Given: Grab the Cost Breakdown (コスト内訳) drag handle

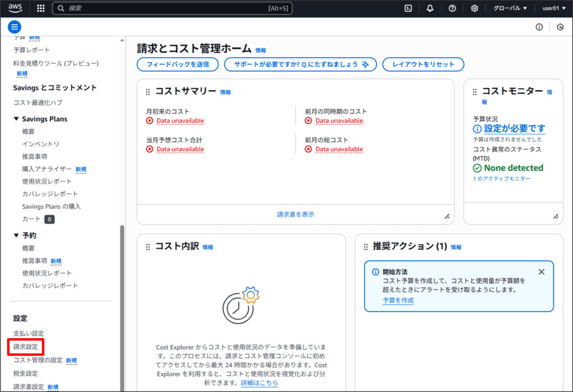Looking at the screenshot, I should pos(148,247).
